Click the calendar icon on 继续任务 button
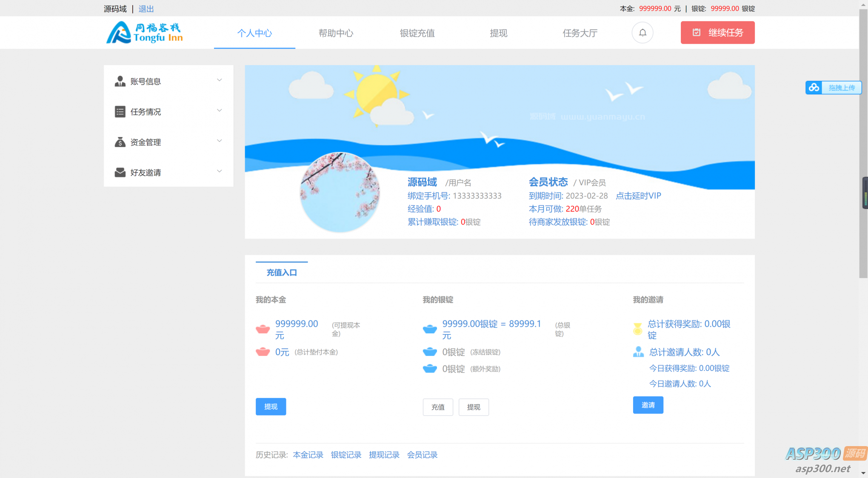868x478 pixels. [696, 32]
